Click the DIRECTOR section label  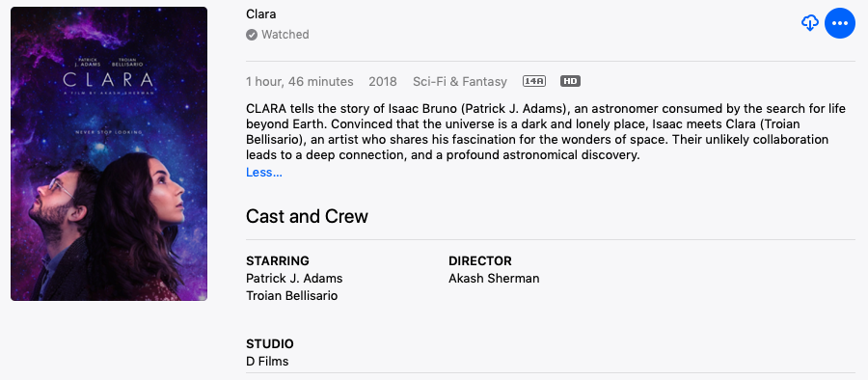click(x=480, y=261)
